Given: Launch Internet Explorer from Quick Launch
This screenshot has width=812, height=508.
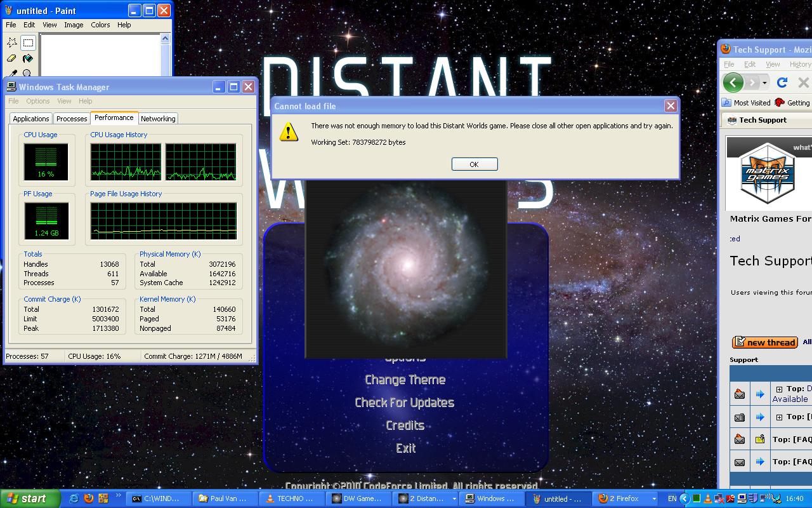Looking at the screenshot, I should click(x=74, y=498).
